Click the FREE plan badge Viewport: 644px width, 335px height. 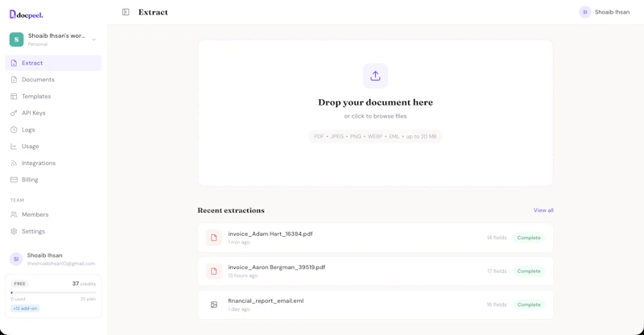19,283
